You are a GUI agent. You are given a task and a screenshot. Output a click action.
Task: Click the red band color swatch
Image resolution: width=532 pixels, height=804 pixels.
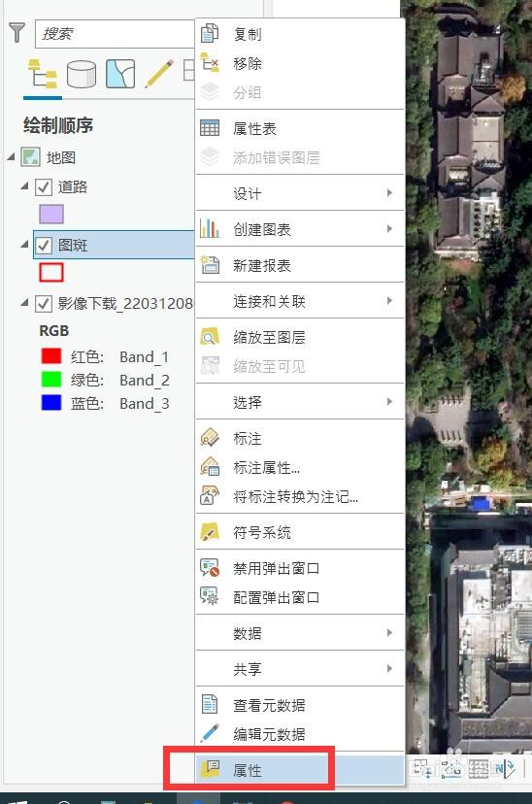[x=51, y=355]
